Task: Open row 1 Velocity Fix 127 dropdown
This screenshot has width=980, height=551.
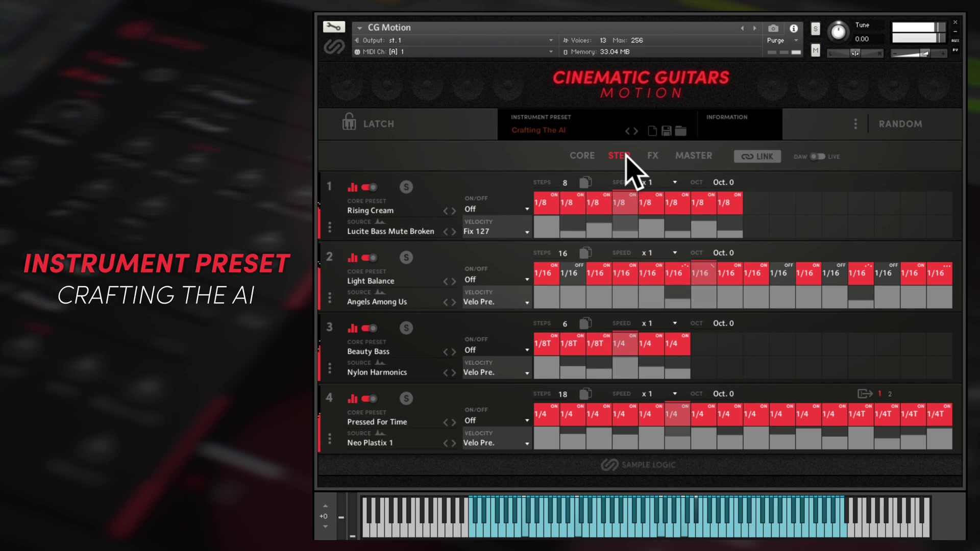Action: point(497,232)
